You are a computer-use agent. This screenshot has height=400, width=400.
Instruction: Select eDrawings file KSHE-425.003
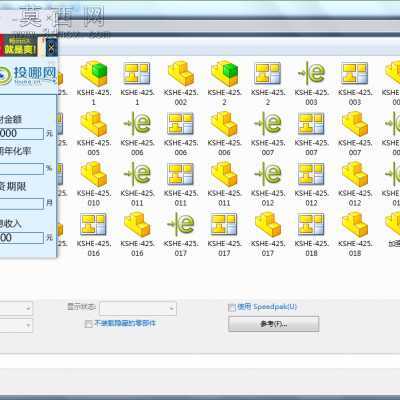tap(311, 83)
